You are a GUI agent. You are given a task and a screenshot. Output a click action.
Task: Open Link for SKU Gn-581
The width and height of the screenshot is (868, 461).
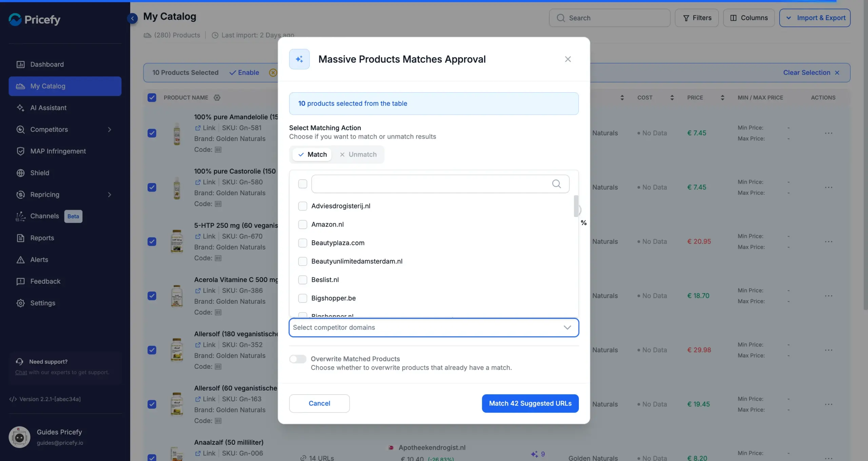click(x=205, y=128)
